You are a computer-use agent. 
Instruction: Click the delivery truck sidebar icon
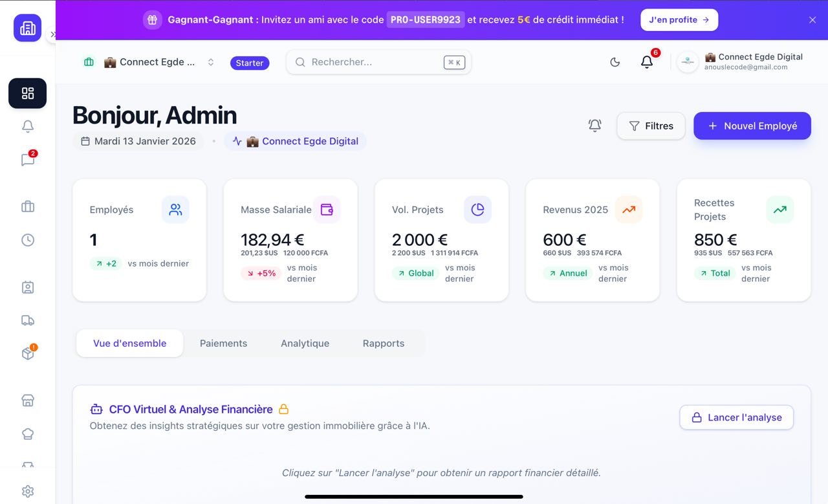click(27, 320)
